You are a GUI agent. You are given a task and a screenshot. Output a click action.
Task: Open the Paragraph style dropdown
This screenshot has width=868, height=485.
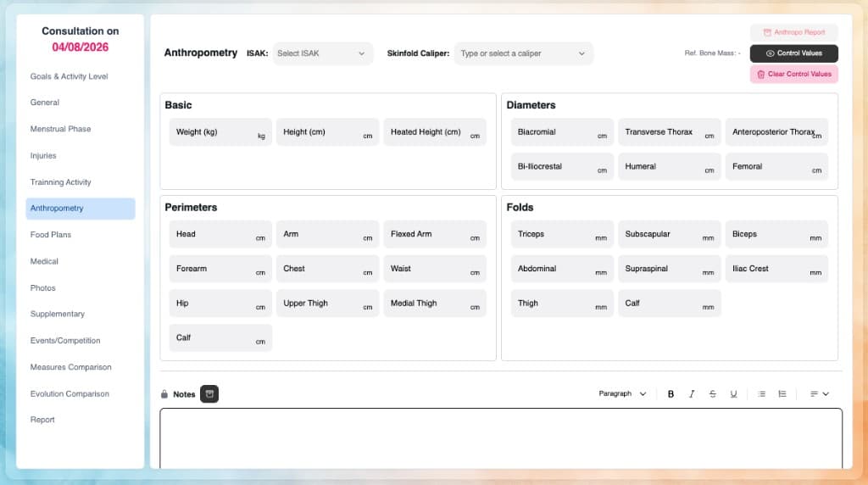tap(622, 393)
